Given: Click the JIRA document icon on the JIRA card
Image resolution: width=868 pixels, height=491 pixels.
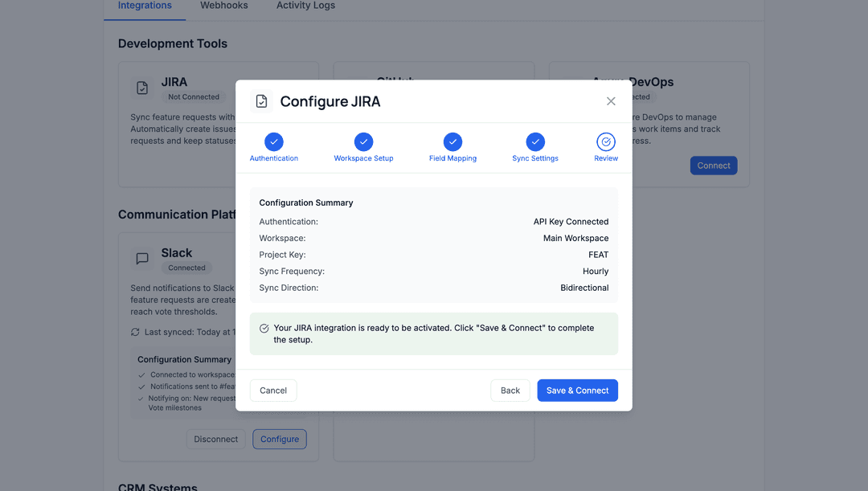Looking at the screenshot, I should 142,87.
